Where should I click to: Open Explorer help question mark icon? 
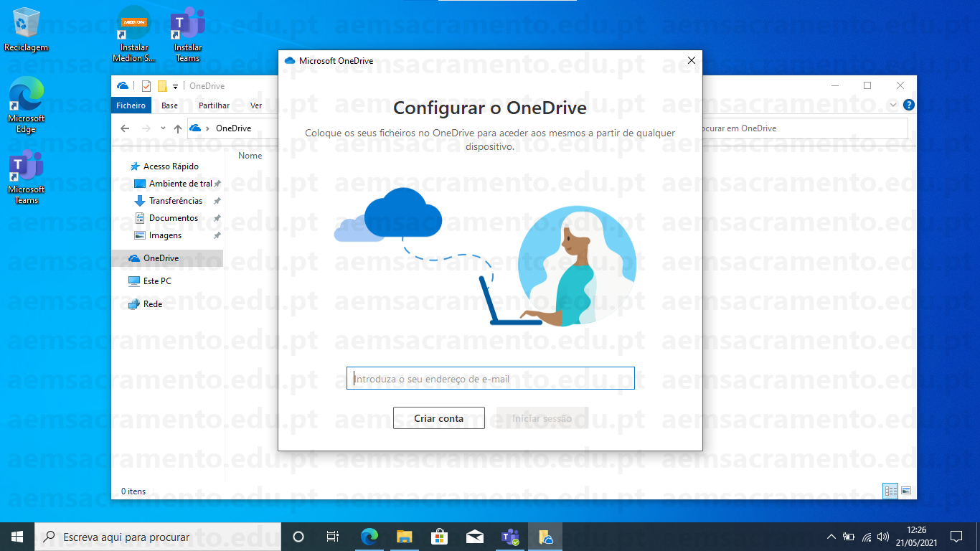click(909, 105)
